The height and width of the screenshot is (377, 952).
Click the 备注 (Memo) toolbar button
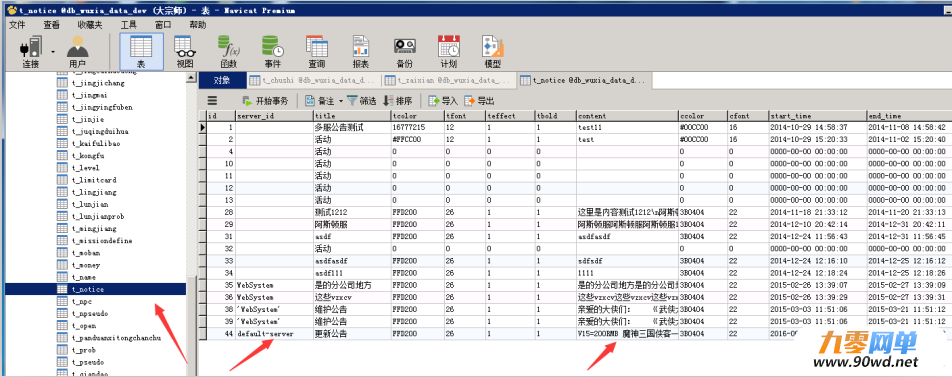coord(319,101)
